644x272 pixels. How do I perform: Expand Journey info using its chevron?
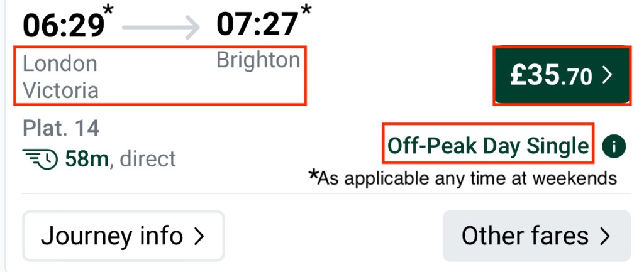(x=199, y=236)
